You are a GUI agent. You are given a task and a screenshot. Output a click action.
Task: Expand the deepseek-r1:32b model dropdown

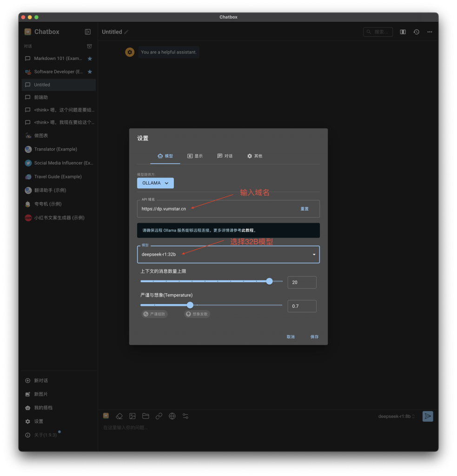[x=228, y=254]
